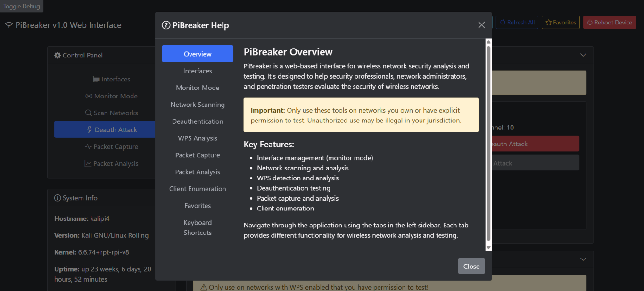This screenshot has height=291, width=644.
Task: Open the Interfaces help section
Action: coord(198,71)
